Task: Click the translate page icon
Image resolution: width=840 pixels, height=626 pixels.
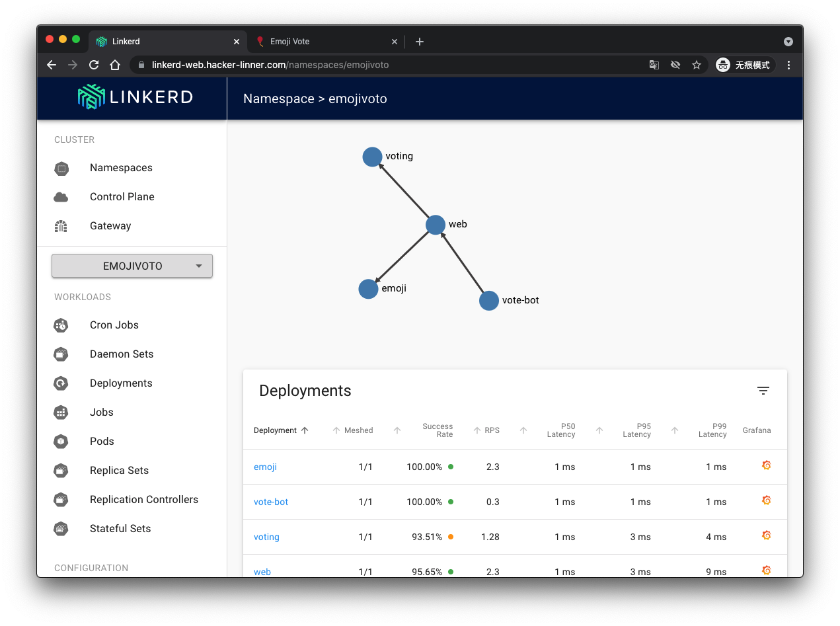Action: click(654, 65)
